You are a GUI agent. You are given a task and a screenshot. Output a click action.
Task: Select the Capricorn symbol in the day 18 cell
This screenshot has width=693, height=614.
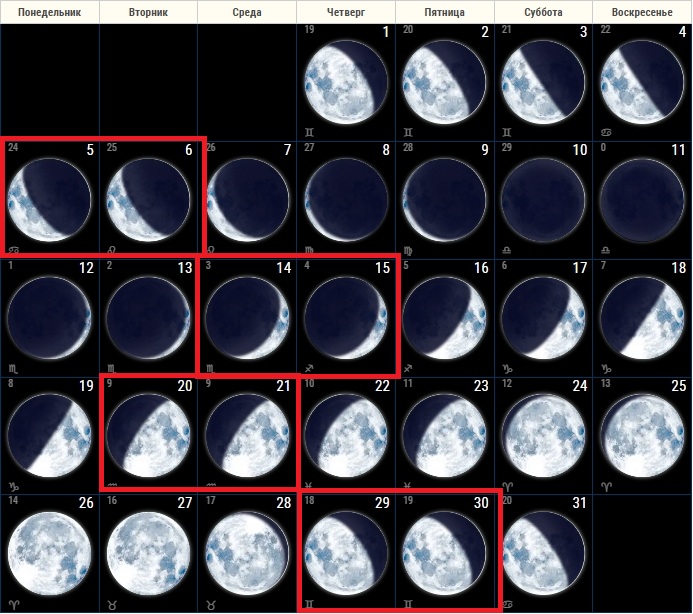(606, 368)
